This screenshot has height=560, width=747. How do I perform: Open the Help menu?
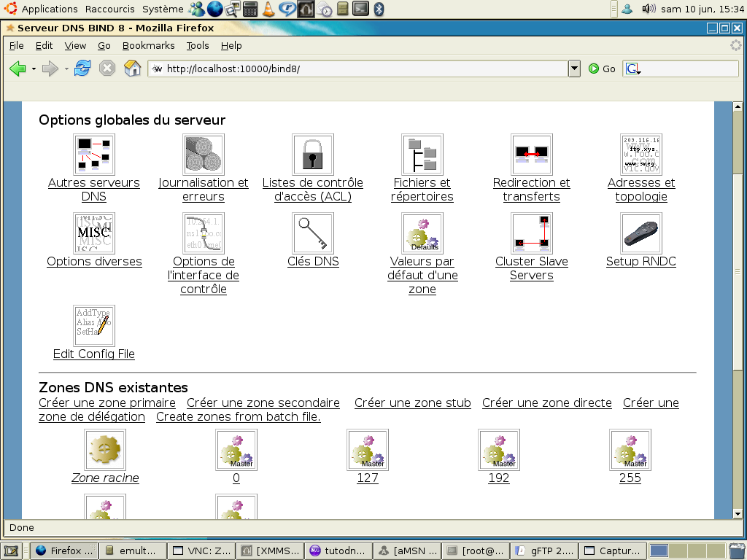coord(231,46)
